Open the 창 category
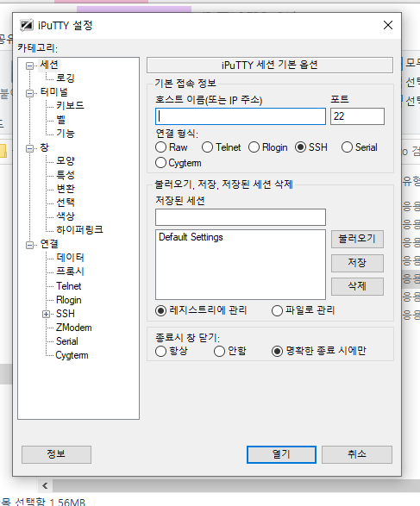Screen dimensions: 420x506 point(44,147)
